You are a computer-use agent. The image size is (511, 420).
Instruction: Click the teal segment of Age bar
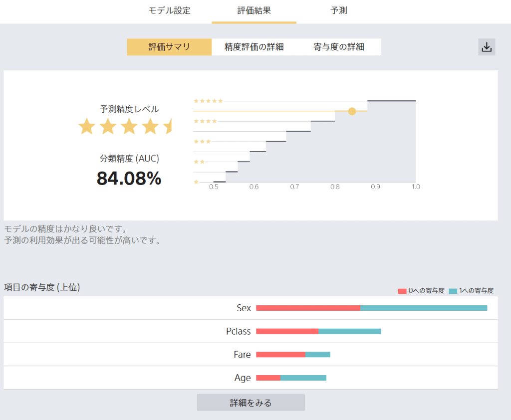(303, 378)
